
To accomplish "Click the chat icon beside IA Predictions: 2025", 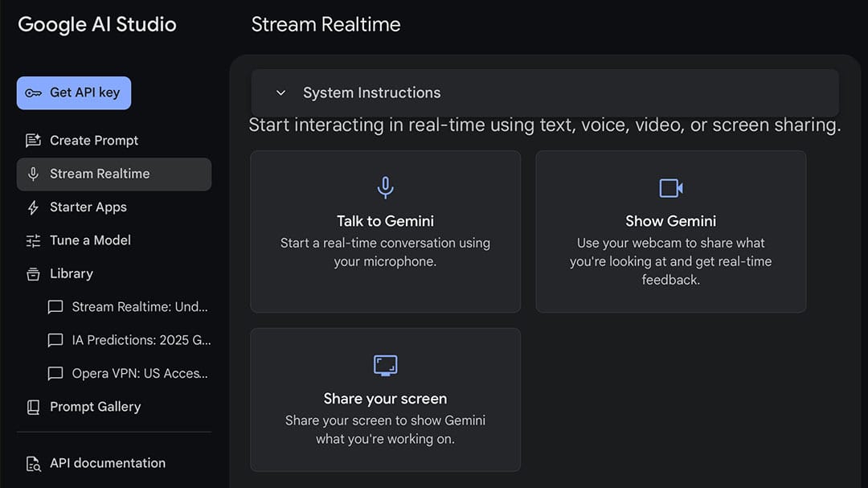I will (x=55, y=340).
